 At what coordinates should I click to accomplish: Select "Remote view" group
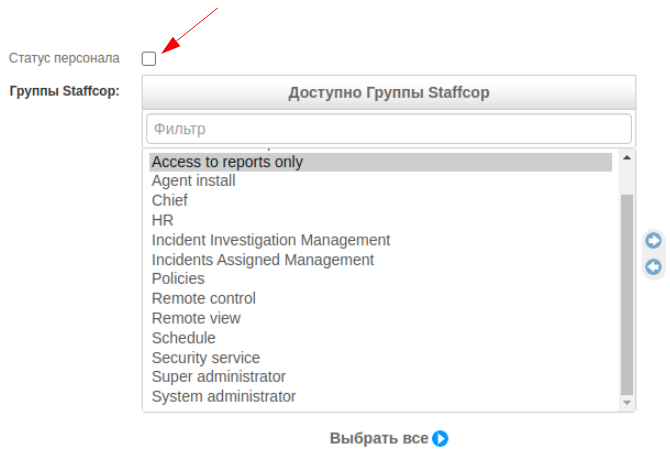(x=381, y=318)
